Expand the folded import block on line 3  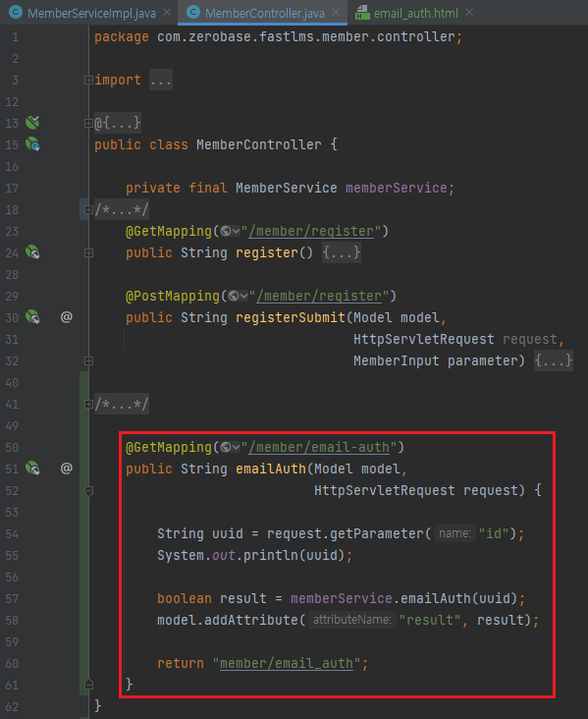[88, 81]
